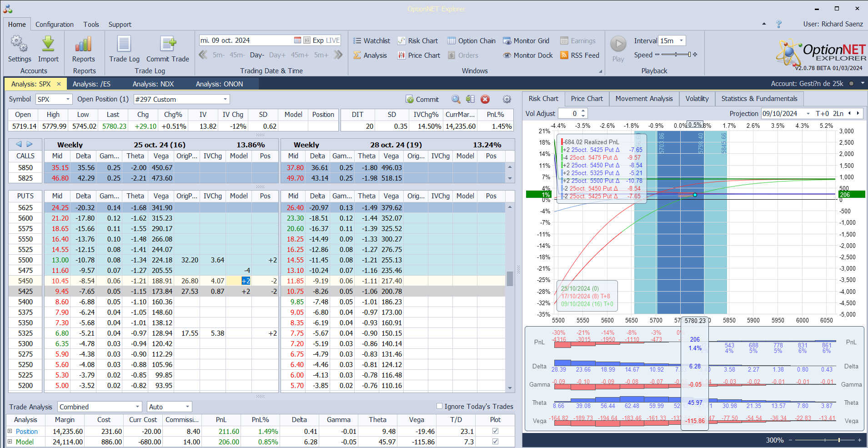868x448 pixels.
Task: Open the Settings gears icon
Action: 19,44
